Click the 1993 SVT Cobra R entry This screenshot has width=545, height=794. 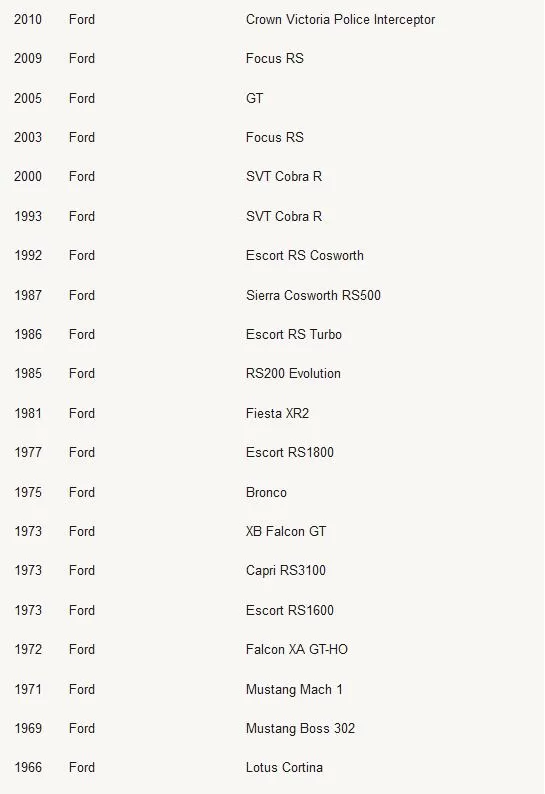coord(284,216)
